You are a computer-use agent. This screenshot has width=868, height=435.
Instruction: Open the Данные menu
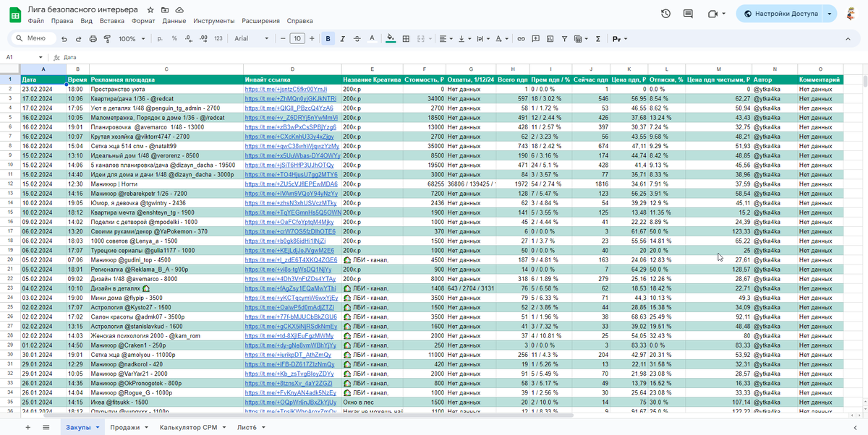174,21
